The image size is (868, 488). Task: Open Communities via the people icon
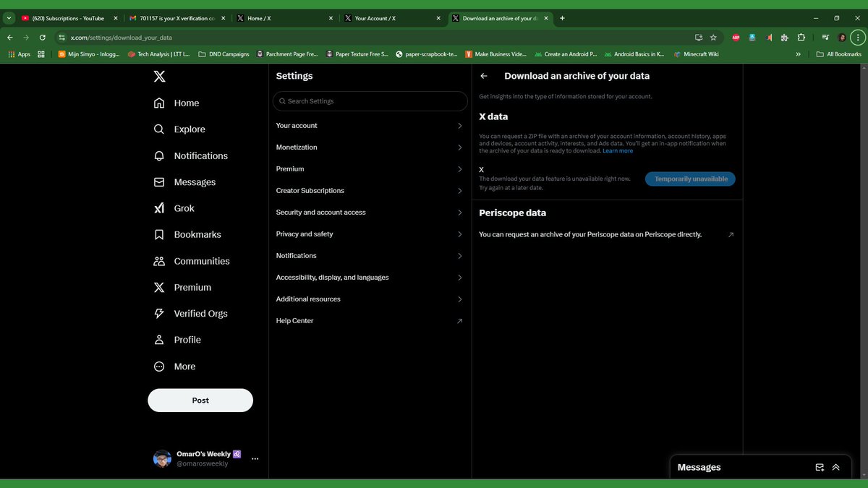(x=159, y=261)
